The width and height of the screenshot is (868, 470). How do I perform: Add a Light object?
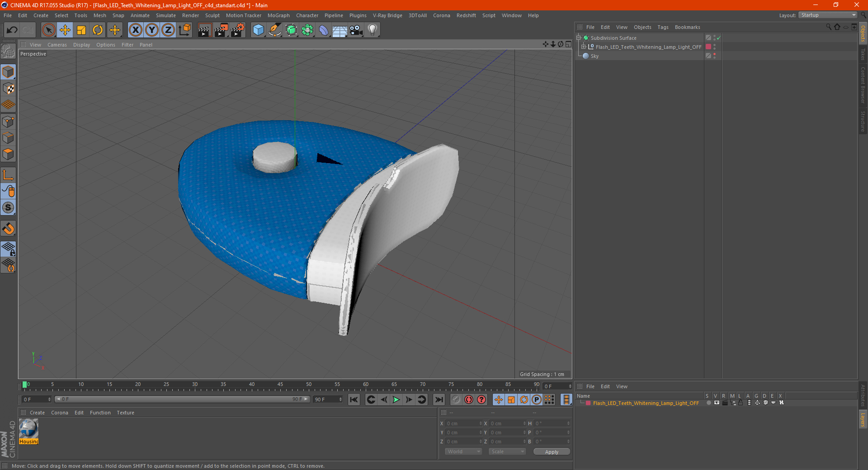point(372,30)
